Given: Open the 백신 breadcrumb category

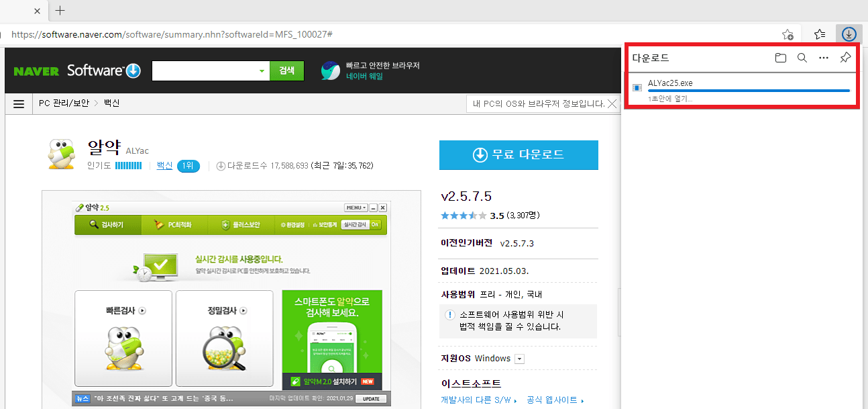Looking at the screenshot, I should (111, 103).
